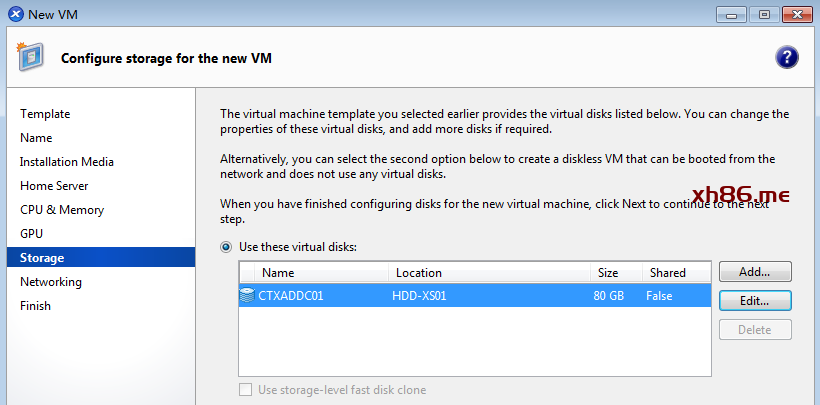Open the Name step in sidebar

(x=36, y=138)
